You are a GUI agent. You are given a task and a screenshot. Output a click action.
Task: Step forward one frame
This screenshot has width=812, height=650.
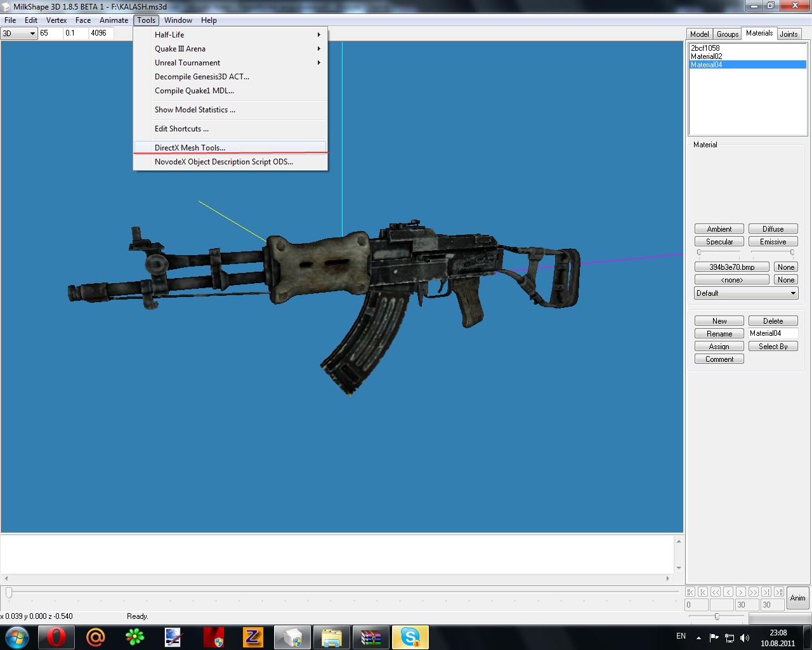741,592
